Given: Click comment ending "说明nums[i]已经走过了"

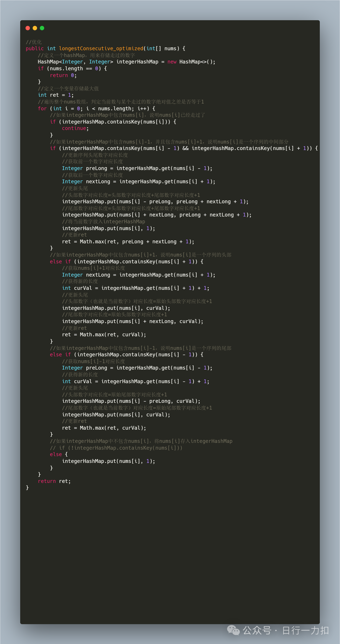Looking at the screenshot, I should [127, 115].
